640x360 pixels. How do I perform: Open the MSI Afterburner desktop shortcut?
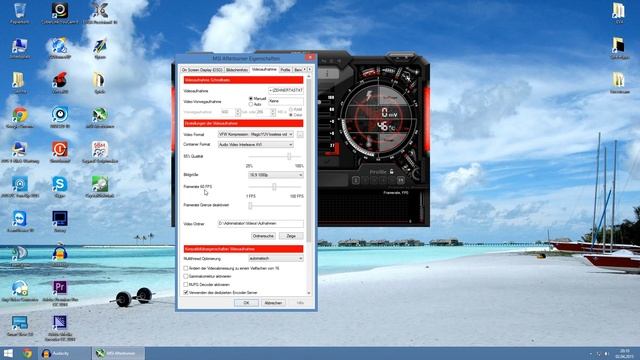(100, 118)
